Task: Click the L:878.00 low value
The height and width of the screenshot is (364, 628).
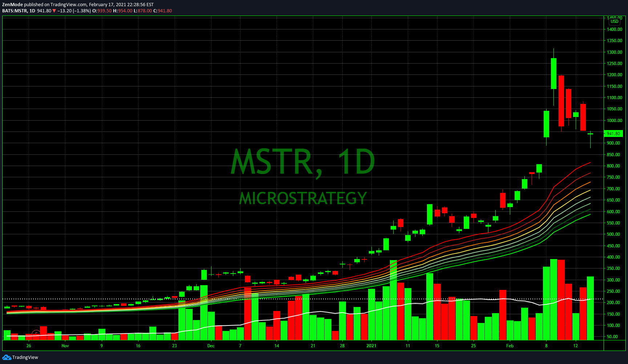Action: (x=143, y=11)
